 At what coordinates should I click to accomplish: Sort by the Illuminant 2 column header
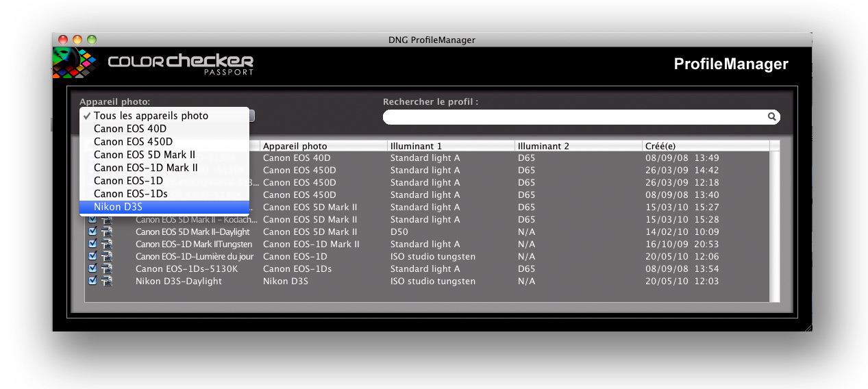[578, 146]
